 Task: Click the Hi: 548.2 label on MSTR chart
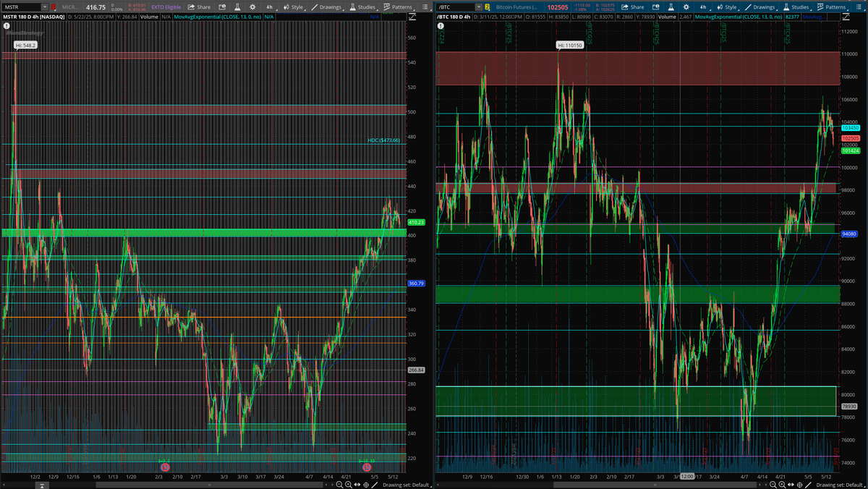point(25,45)
